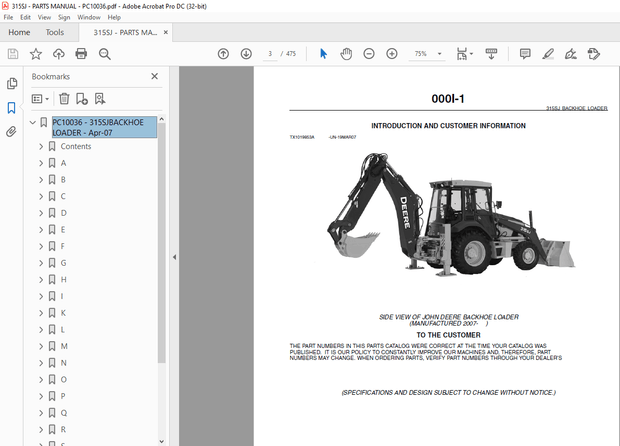
Task: Expand bookmark H
Action: 41,280
